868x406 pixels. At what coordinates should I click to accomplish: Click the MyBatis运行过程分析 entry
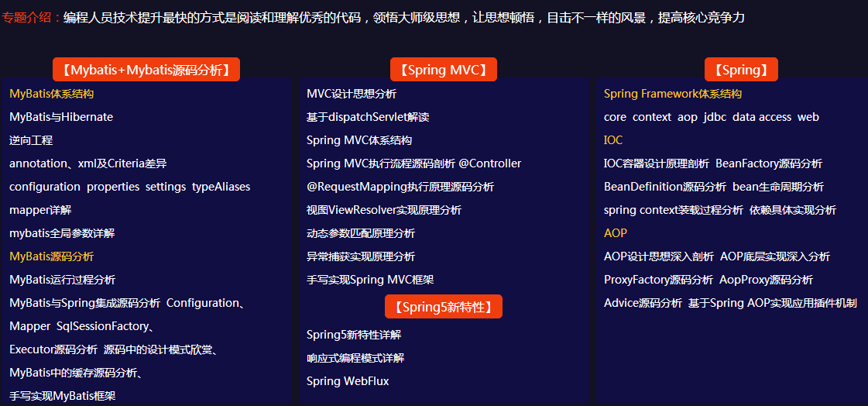[62, 280]
